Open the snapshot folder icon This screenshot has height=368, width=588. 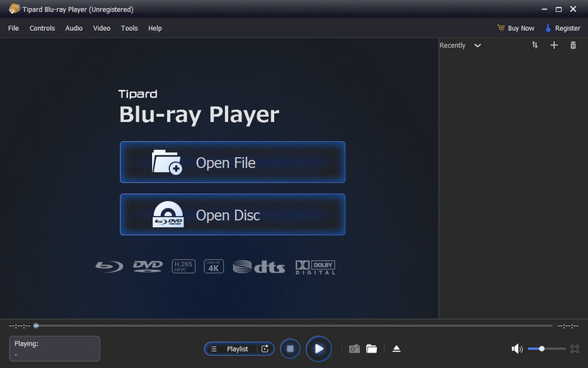pyautogui.click(x=372, y=349)
